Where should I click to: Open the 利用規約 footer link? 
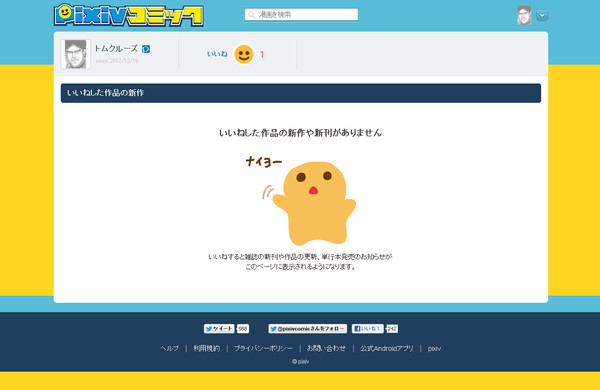[207, 348]
